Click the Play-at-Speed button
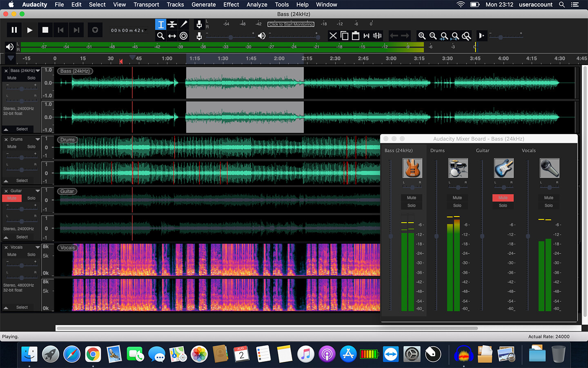 pyautogui.click(x=481, y=36)
